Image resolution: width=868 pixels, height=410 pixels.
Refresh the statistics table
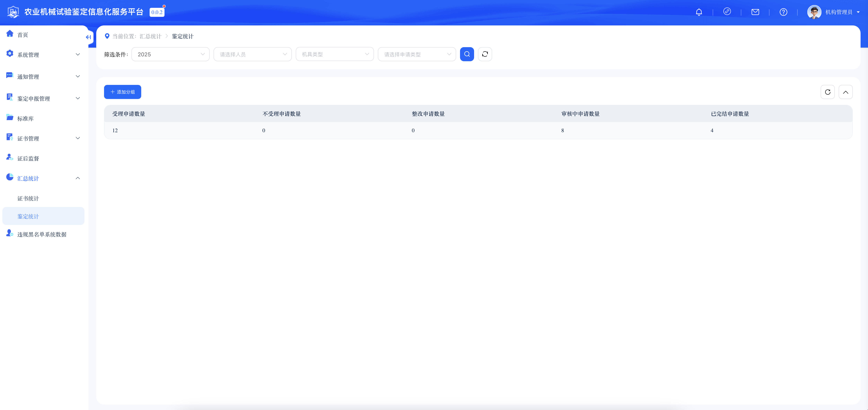[x=827, y=92]
